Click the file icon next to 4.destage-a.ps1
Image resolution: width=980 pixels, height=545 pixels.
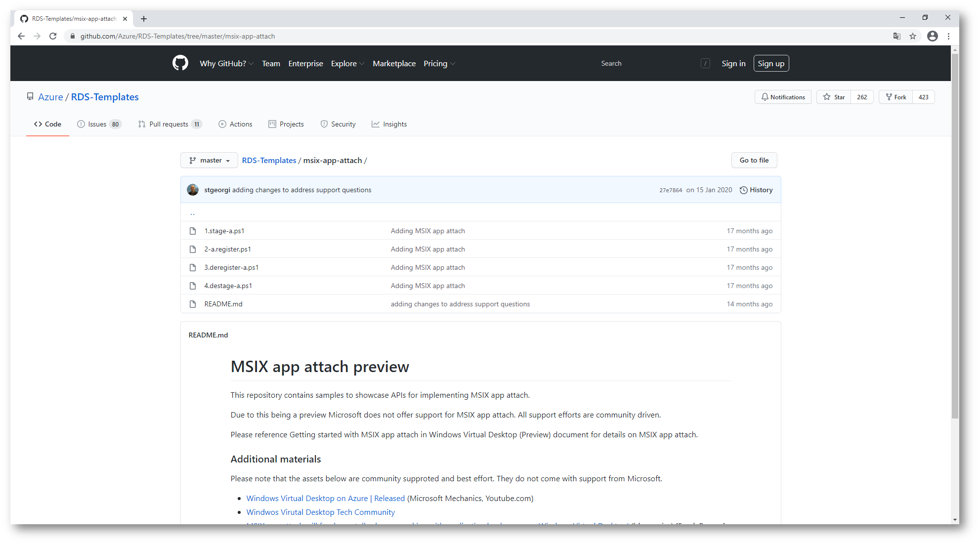click(193, 286)
